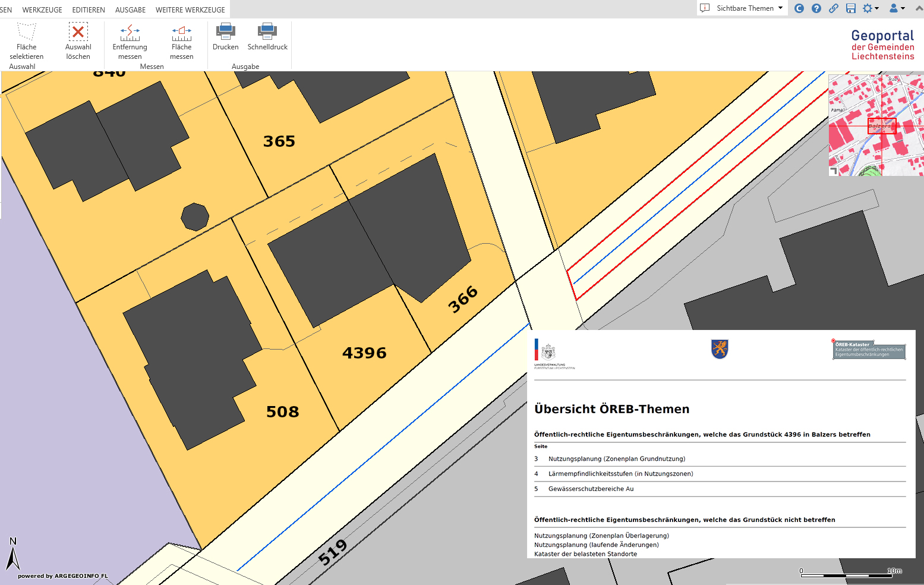This screenshot has height=585, width=924.
Task: Switch to the EDITIEREN tab
Action: (x=89, y=10)
